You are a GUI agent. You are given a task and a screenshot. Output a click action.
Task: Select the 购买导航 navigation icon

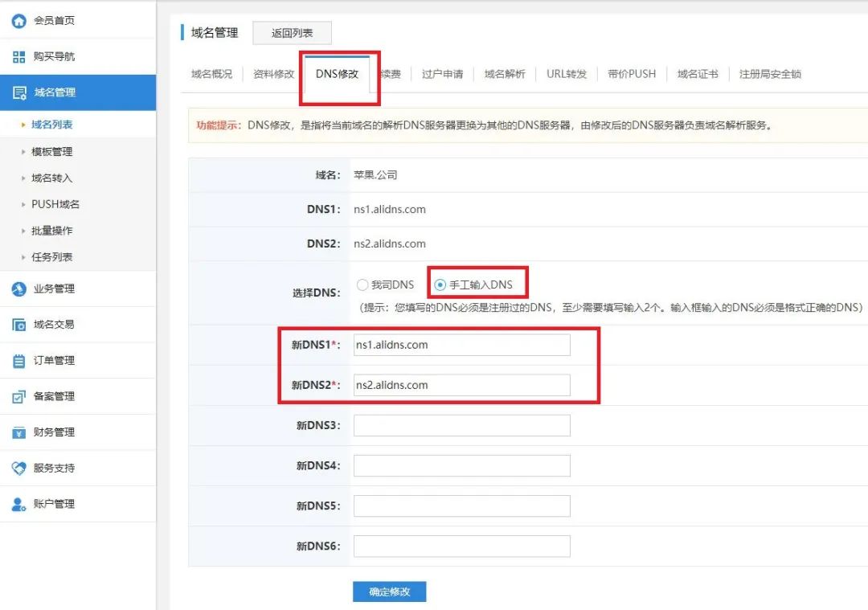point(20,55)
